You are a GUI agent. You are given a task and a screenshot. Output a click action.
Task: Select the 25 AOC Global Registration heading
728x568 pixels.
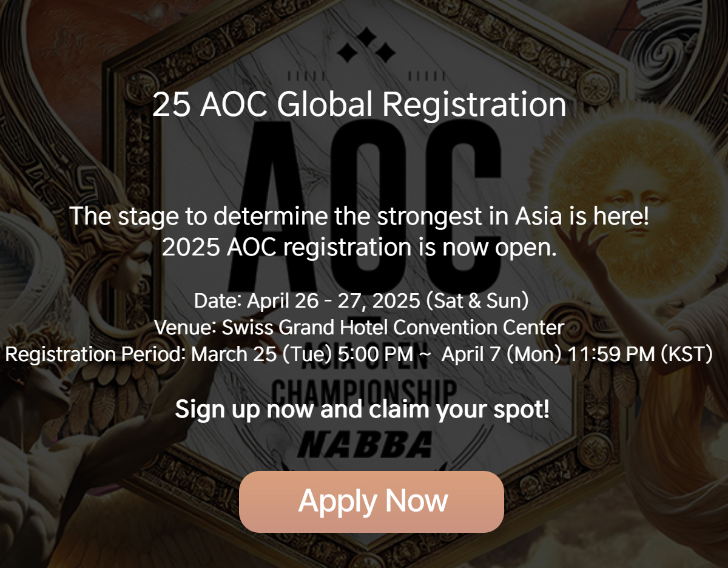pos(359,104)
